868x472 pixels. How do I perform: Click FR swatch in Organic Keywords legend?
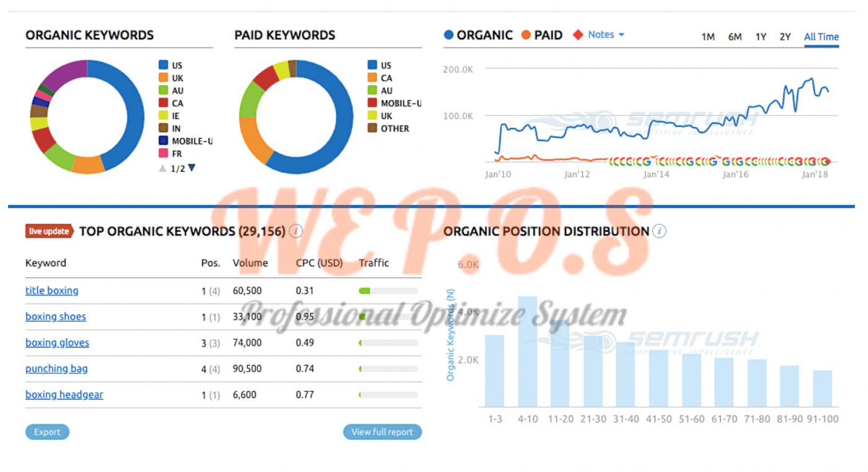point(164,153)
